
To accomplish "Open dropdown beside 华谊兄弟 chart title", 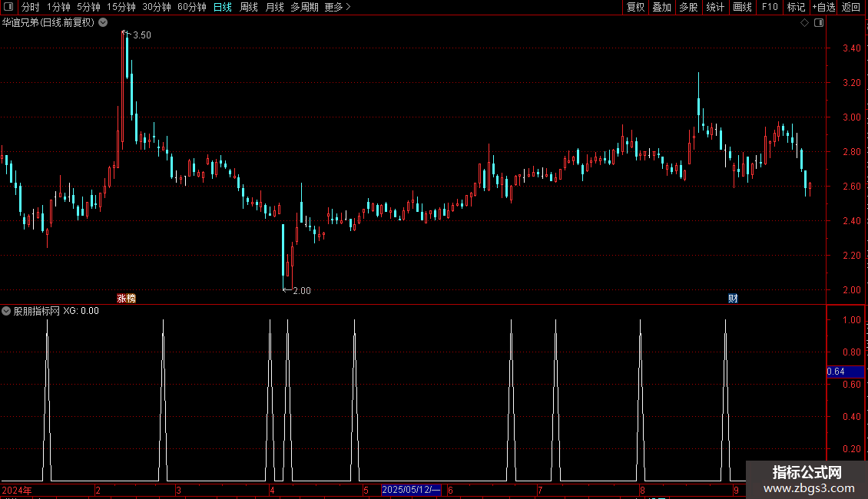I will (x=103, y=23).
